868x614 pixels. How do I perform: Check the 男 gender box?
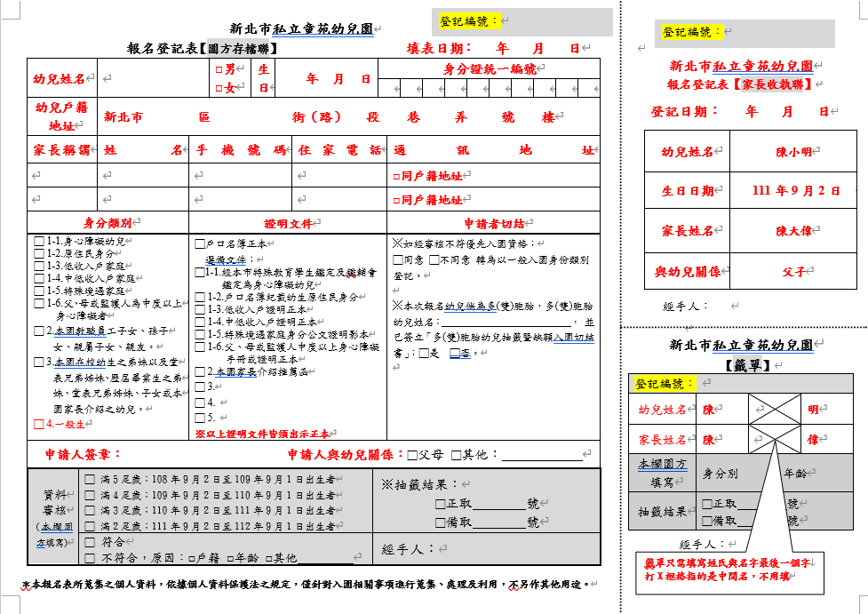point(219,70)
